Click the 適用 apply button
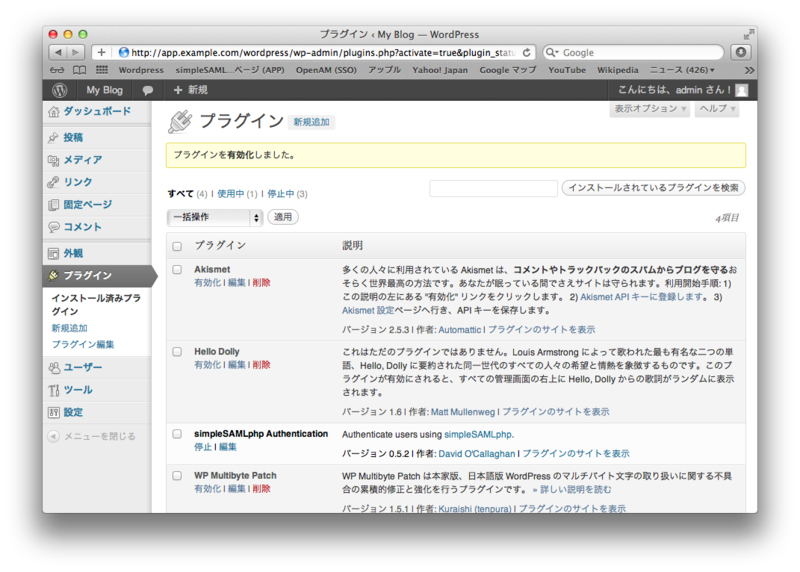Viewport: 800px width, 572px height. pyautogui.click(x=283, y=217)
